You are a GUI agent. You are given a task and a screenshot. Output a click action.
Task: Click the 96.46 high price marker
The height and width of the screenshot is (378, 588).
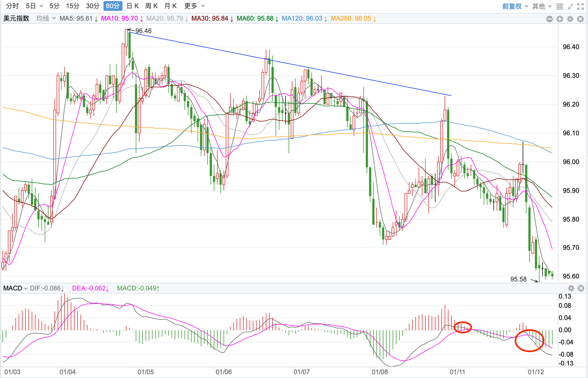coord(143,31)
